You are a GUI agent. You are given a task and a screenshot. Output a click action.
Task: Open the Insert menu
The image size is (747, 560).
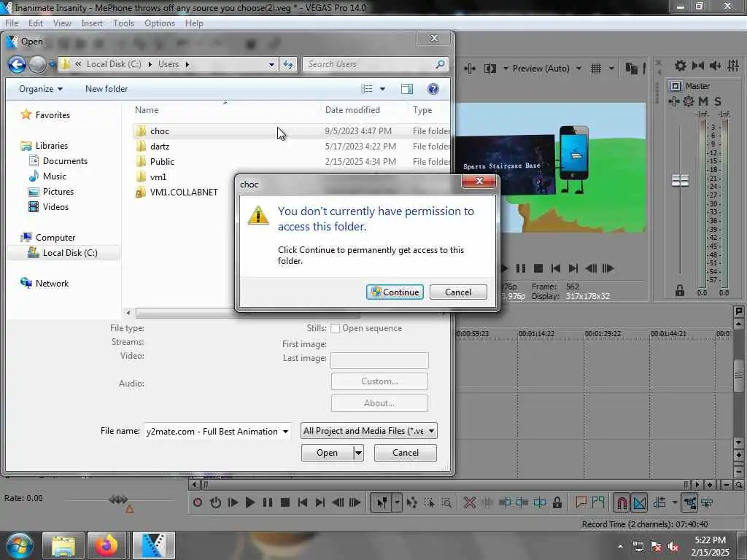point(91,23)
